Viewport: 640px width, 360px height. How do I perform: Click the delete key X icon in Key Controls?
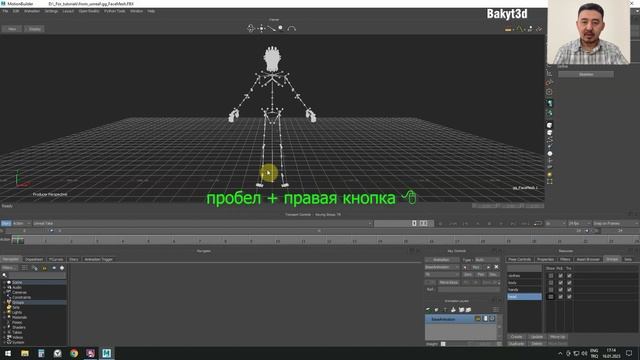click(x=496, y=267)
